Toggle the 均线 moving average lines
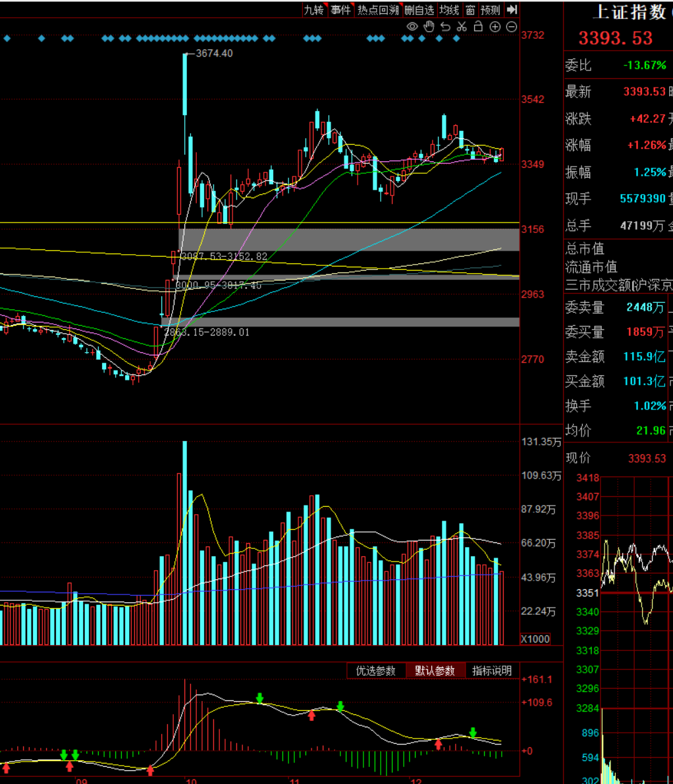673x784 pixels. 449,10
